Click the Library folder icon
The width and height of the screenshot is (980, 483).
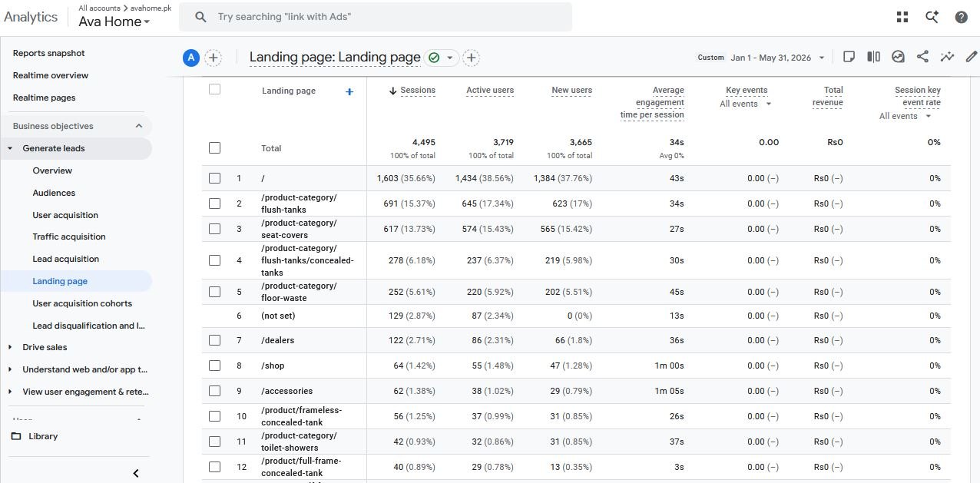16,436
